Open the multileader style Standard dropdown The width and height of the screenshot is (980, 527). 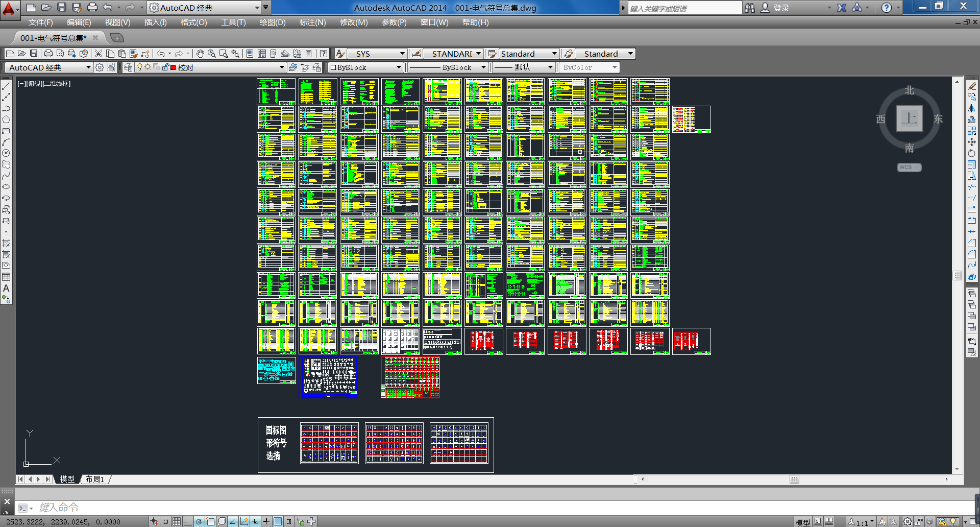coord(631,54)
